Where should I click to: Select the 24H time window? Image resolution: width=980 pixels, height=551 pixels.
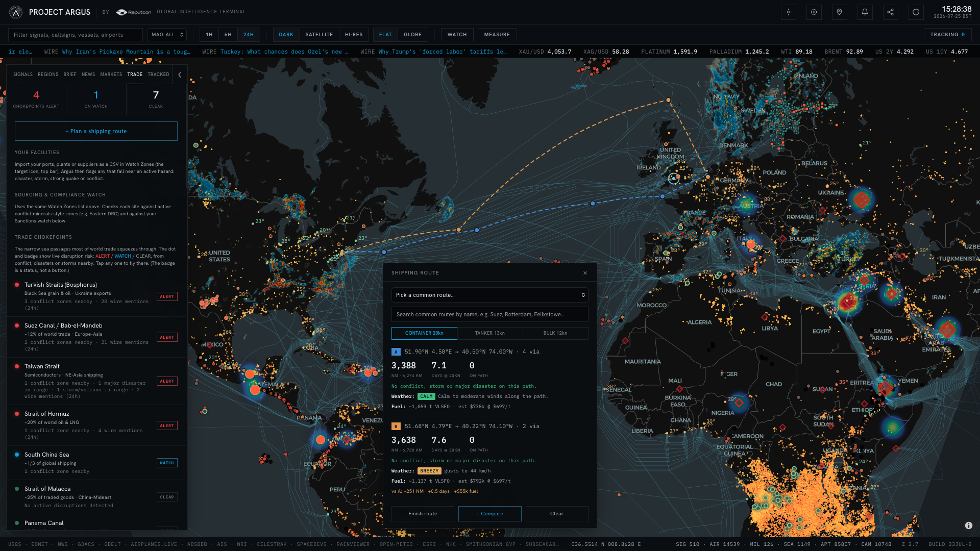click(x=249, y=35)
